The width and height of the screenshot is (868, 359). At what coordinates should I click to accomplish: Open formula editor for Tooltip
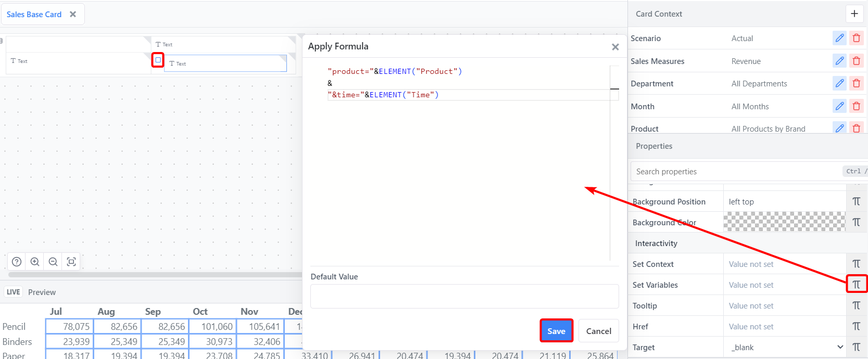coord(857,305)
